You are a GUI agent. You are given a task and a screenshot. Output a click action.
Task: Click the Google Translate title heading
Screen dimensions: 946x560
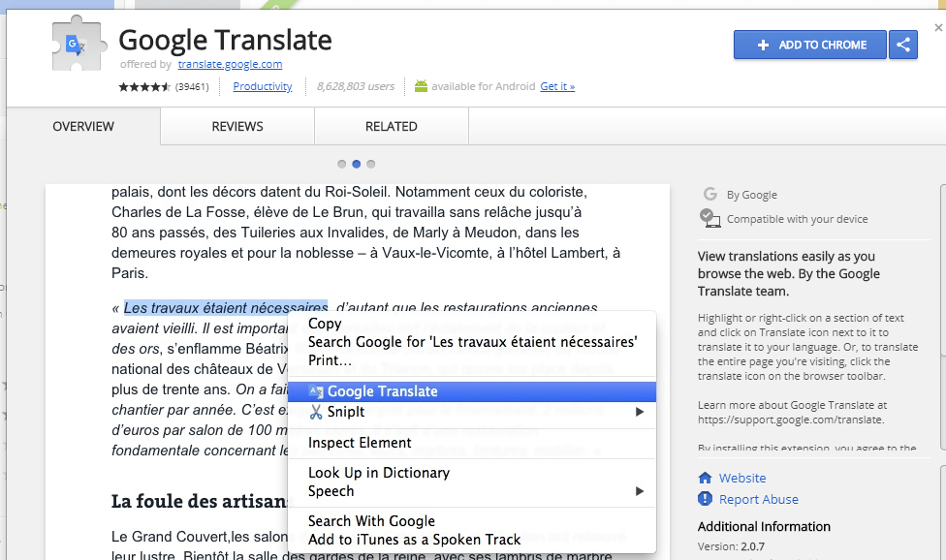point(225,41)
